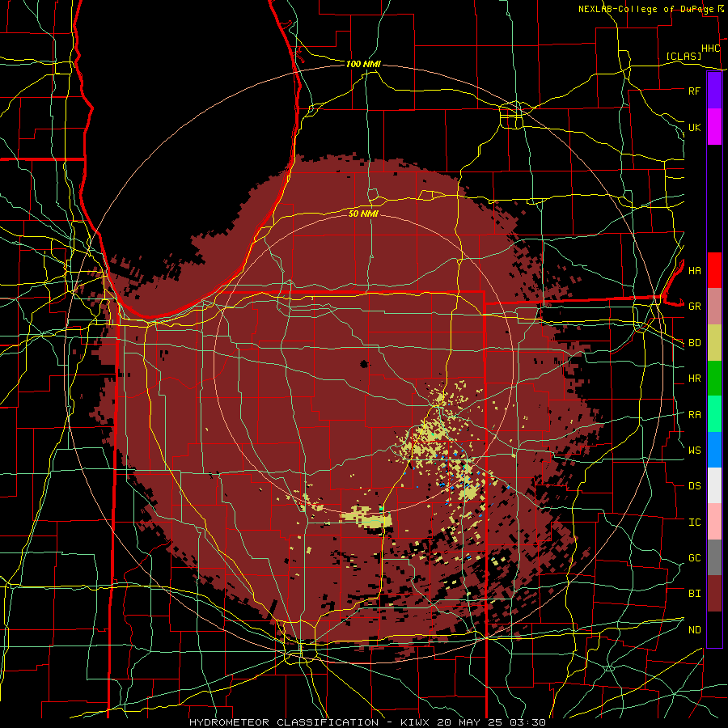
Task: Click the KIWX station identifier in the footer
Action: [415, 722]
